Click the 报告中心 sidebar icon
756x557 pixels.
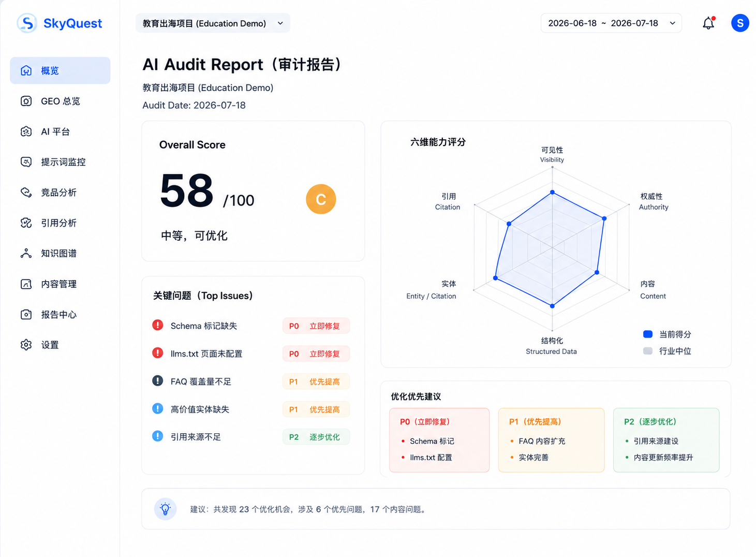click(x=26, y=314)
